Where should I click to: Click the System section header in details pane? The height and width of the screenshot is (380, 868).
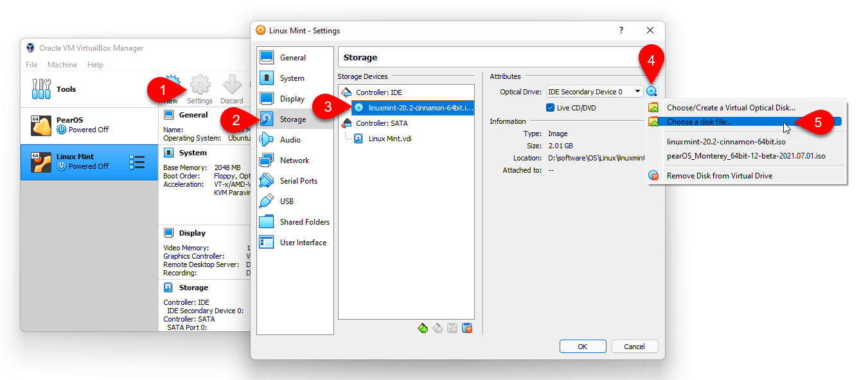pyautogui.click(x=193, y=153)
